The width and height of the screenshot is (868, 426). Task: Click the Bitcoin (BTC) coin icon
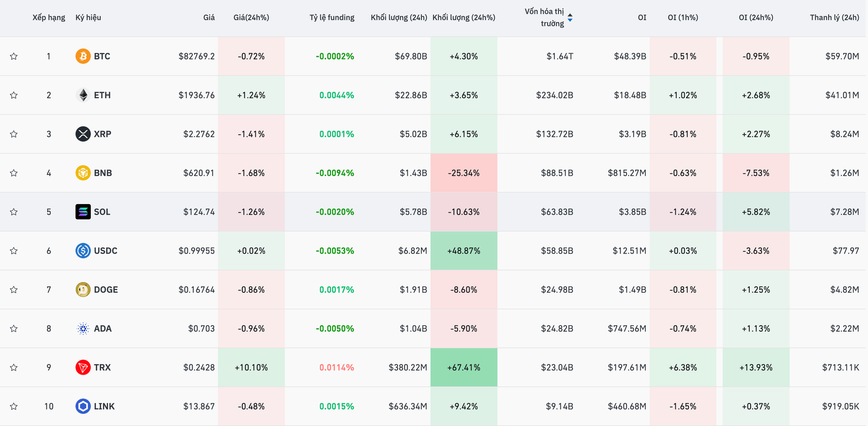(83, 56)
